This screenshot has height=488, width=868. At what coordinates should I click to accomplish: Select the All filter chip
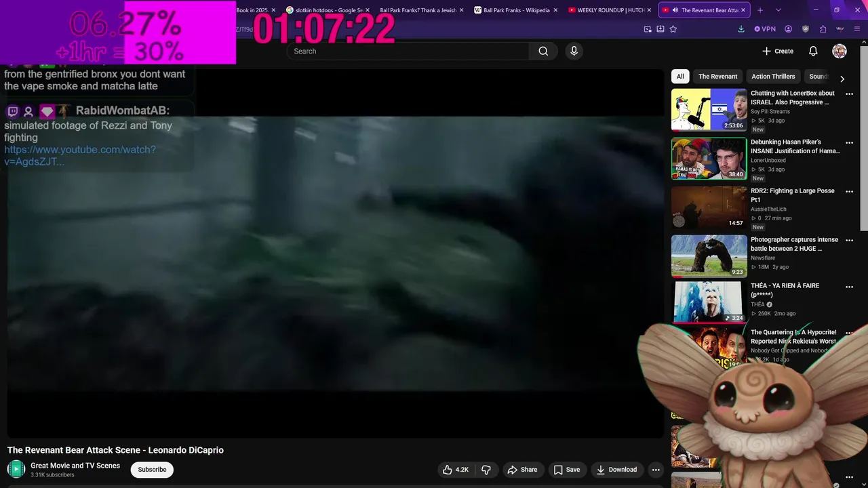680,77
